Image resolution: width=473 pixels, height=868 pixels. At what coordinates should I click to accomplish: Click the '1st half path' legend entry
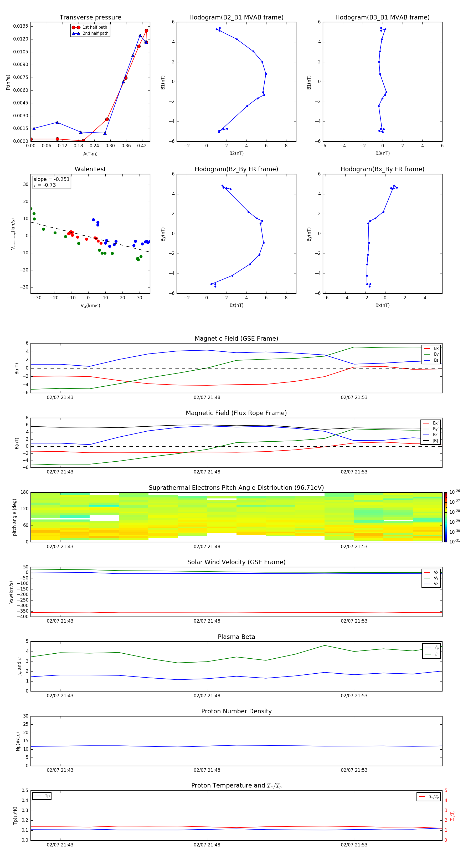(x=90, y=27)
